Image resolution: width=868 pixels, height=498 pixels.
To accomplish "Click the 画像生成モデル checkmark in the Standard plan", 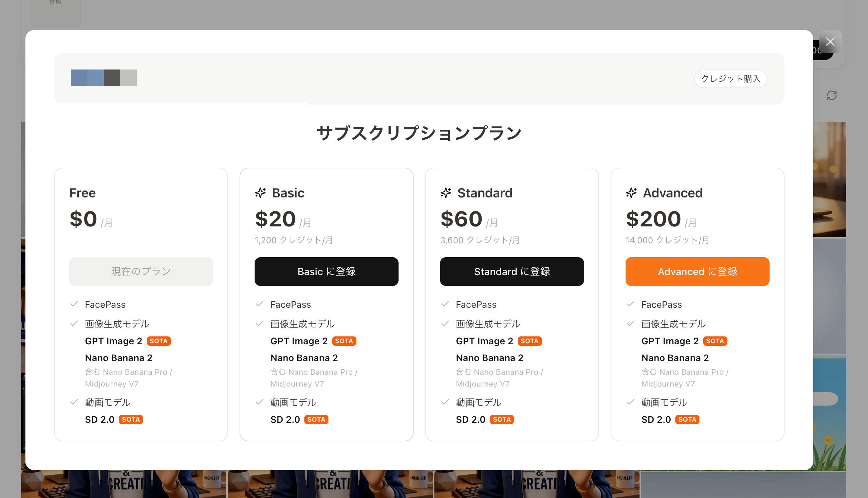I will [445, 324].
